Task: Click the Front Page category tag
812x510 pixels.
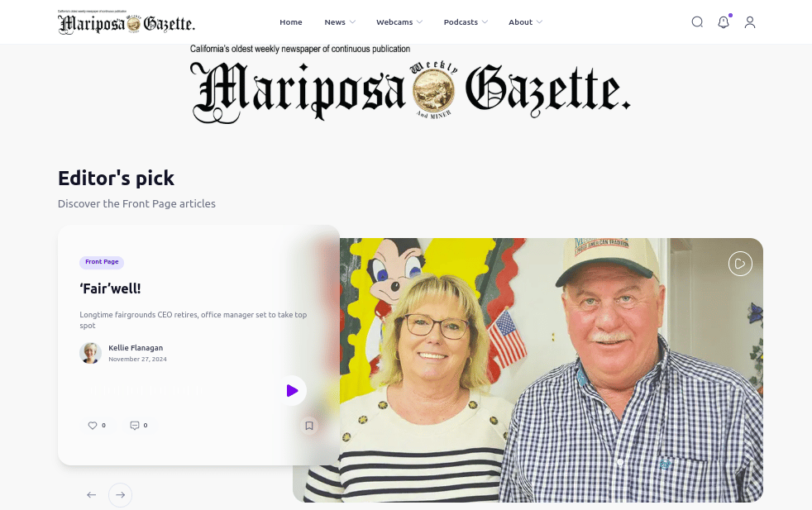Action: pos(102,262)
